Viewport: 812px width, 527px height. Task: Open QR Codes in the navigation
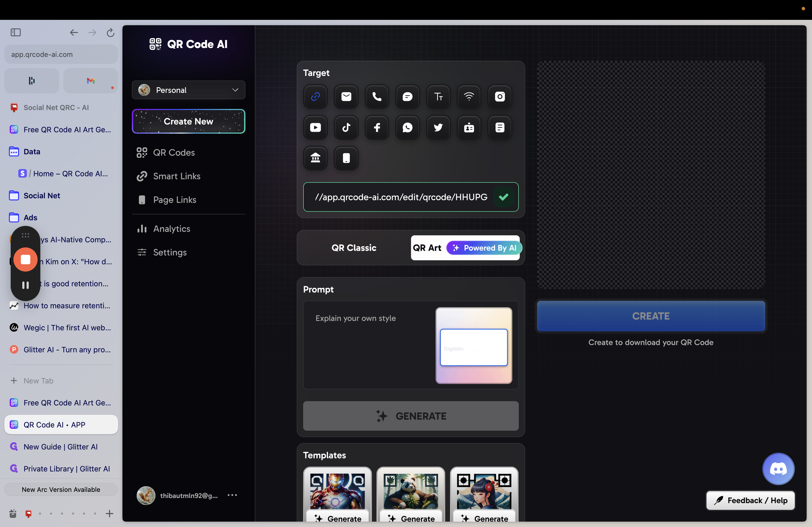click(166, 153)
